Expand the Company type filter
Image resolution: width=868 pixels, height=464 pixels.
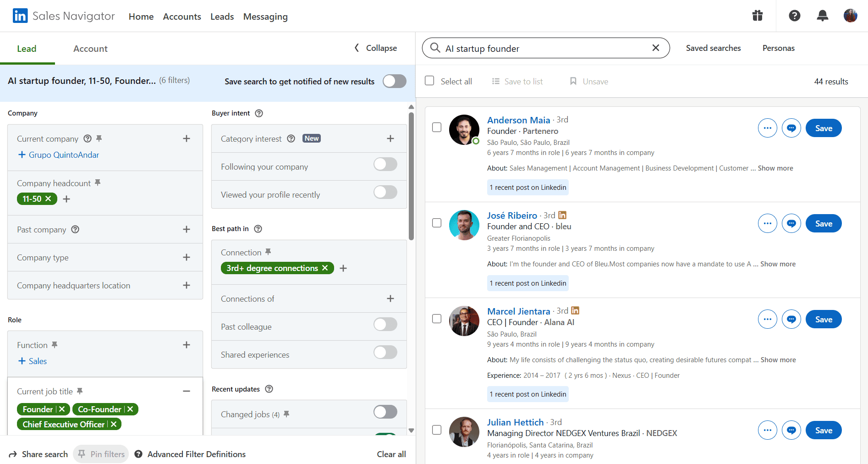[187, 257]
